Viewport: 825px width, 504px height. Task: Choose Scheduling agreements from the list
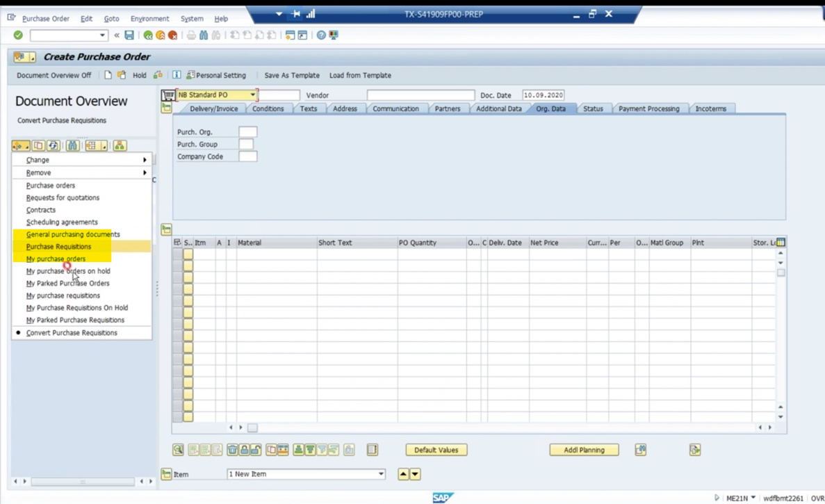click(62, 222)
